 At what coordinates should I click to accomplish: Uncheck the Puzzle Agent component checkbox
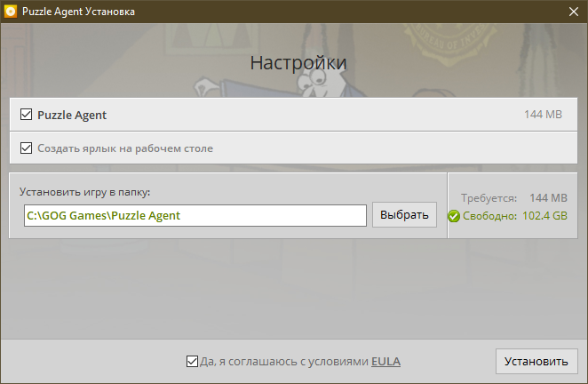point(26,115)
